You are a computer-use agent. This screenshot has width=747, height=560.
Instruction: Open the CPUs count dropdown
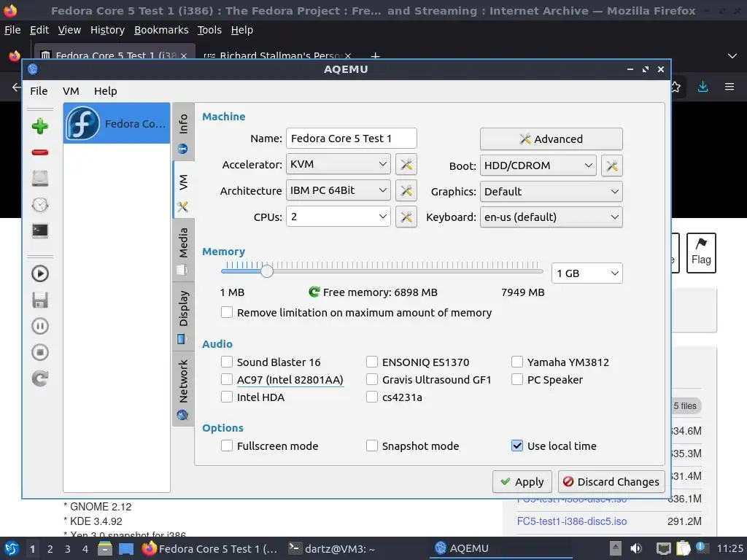[338, 217]
